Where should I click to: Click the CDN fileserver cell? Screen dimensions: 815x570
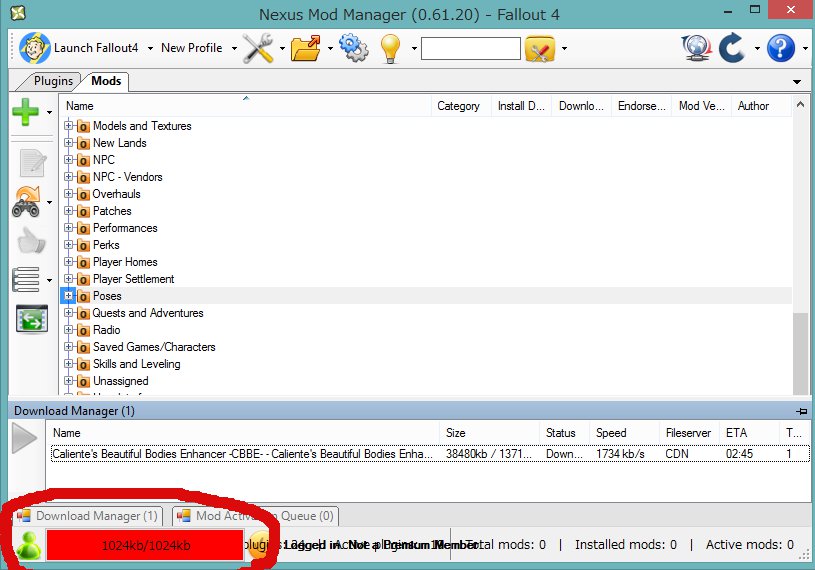click(677, 454)
